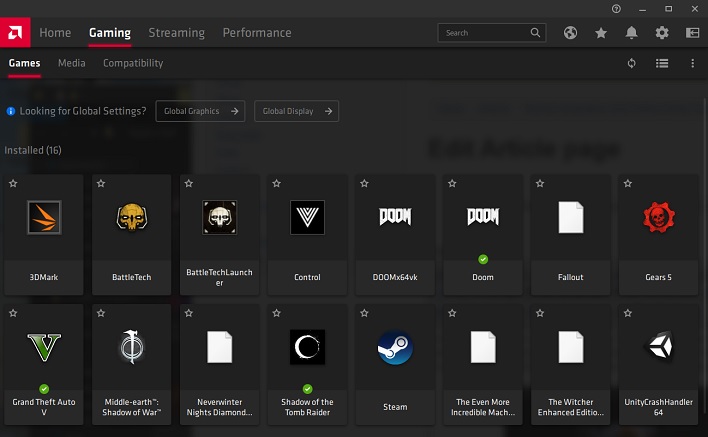Screen dimensions: 708x437
Task: Open the Gears 5 skull gear icon
Action: click(x=658, y=217)
